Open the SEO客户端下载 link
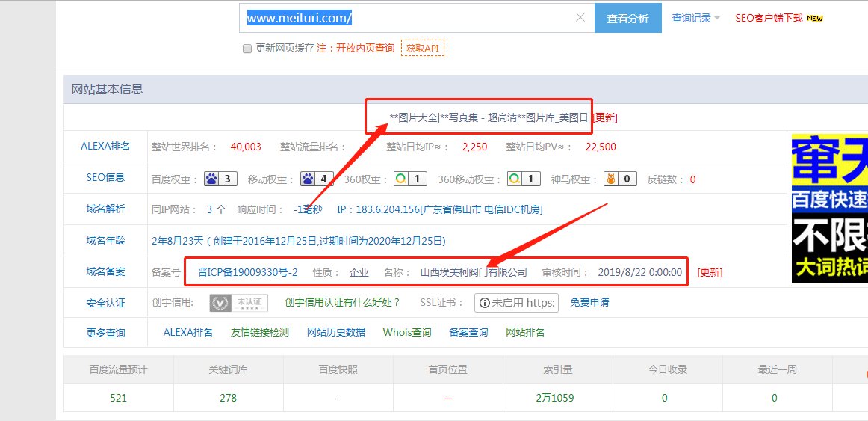 pyautogui.click(x=769, y=18)
